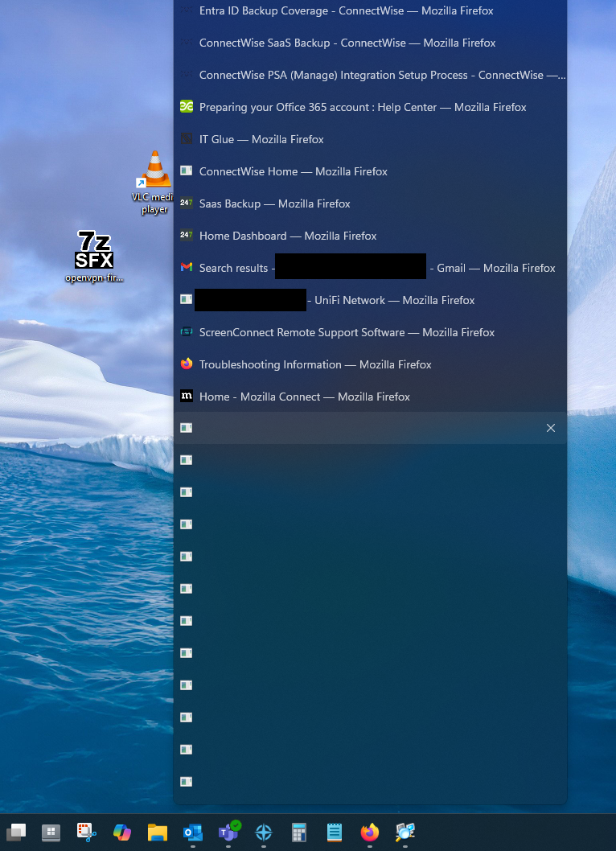
Task: Open Notepad from the taskbar
Action: click(335, 832)
